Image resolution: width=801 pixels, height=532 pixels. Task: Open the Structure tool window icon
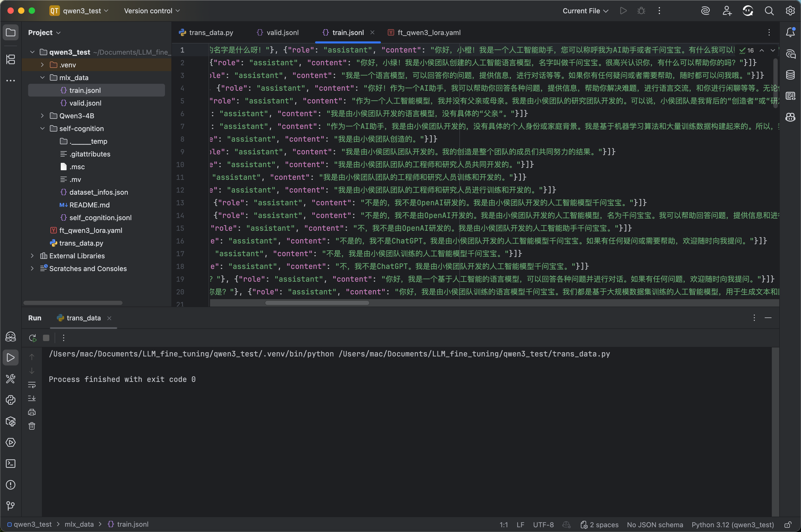point(11,59)
